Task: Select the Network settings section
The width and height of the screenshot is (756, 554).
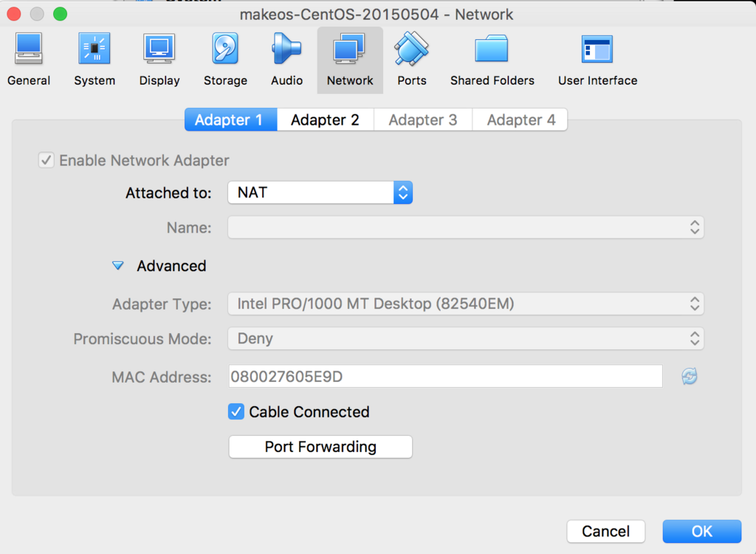Action: pyautogui.click(x=350, y=60)
